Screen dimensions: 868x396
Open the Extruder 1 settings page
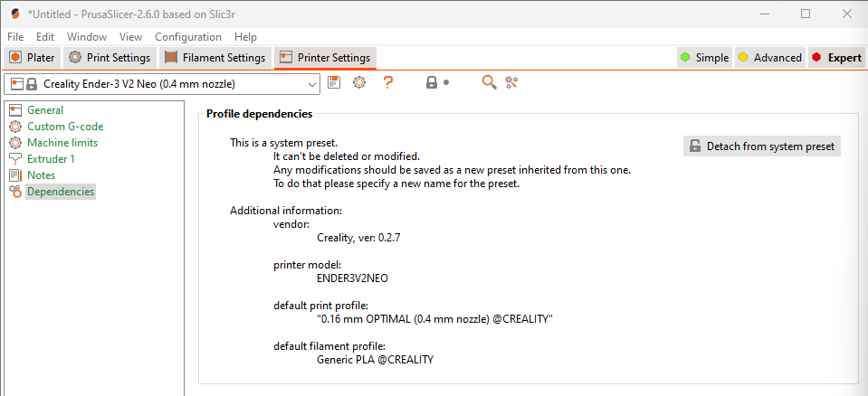click(x=51, y=159)
